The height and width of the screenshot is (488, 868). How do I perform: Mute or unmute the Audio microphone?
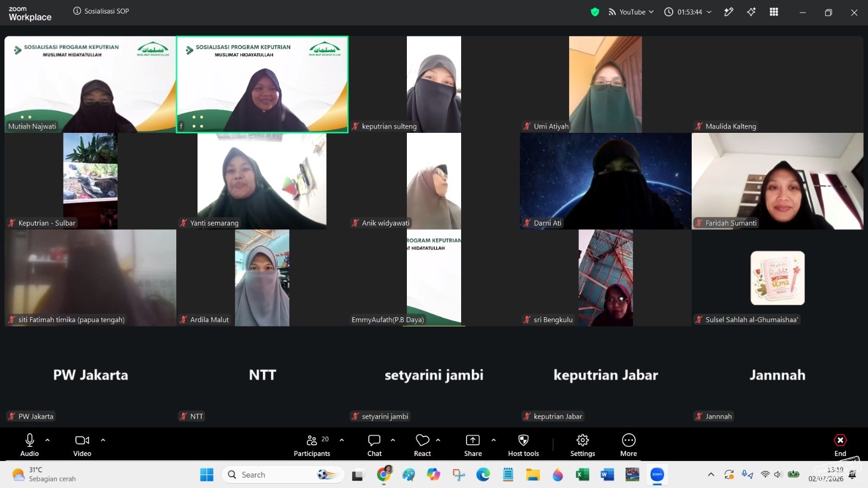pos(30,445)
